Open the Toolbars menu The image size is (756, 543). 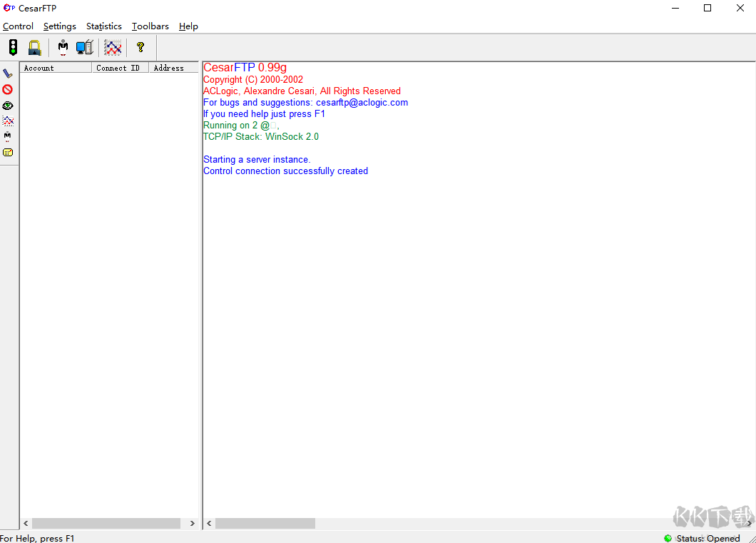point(150,26)
